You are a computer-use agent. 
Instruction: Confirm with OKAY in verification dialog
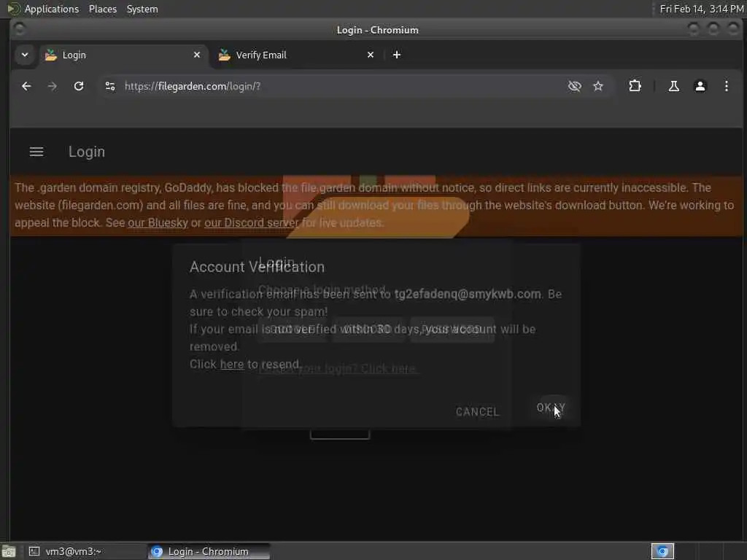[x=551, y=408]
